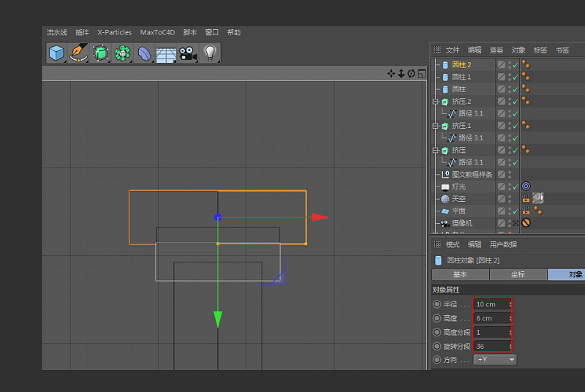This screenshot has width=585, height=392.
Task: Select the 天空 object in the list
Action: tap(458, 199)
